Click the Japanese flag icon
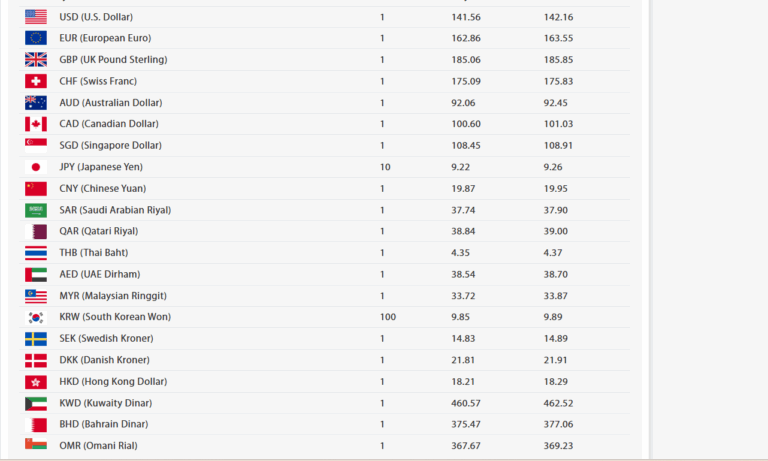 36,167
